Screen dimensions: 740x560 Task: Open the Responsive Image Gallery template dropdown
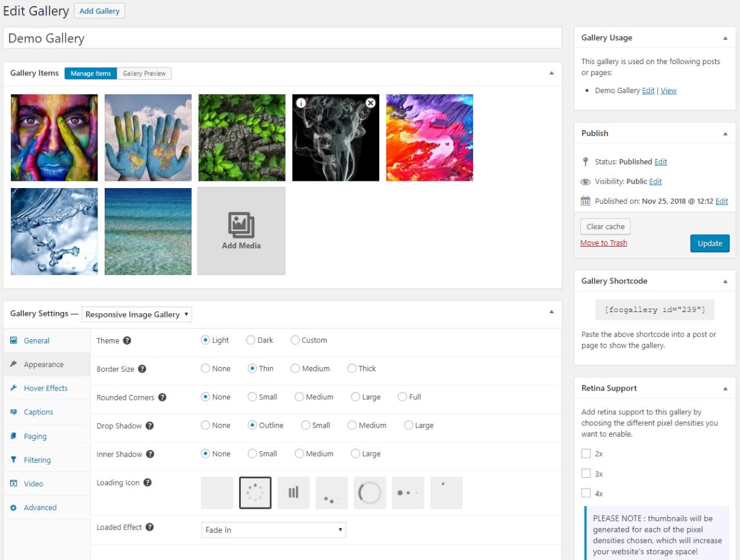click(137, 314)
